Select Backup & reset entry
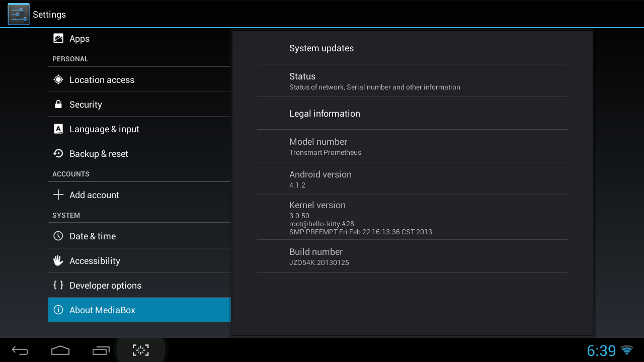 139,153
